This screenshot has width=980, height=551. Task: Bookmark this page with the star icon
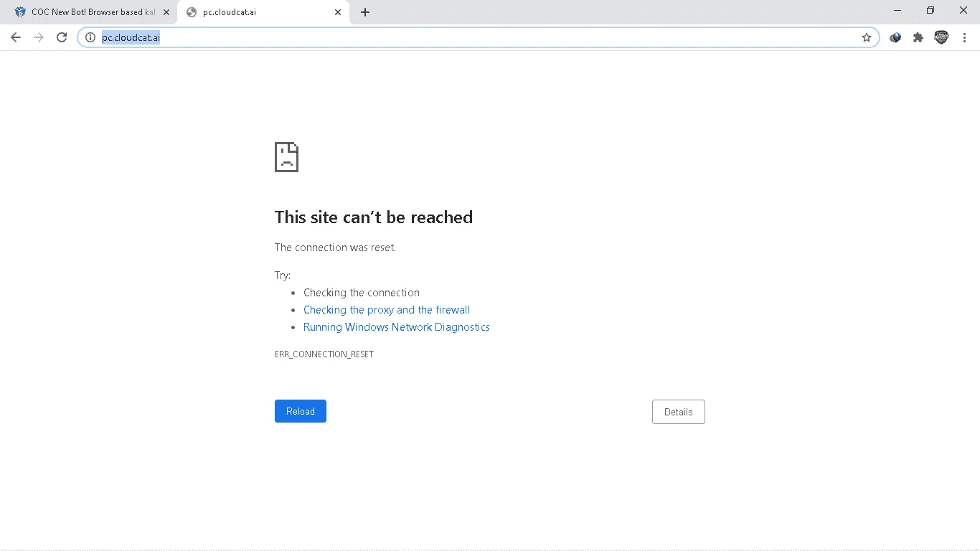point(867,37)
